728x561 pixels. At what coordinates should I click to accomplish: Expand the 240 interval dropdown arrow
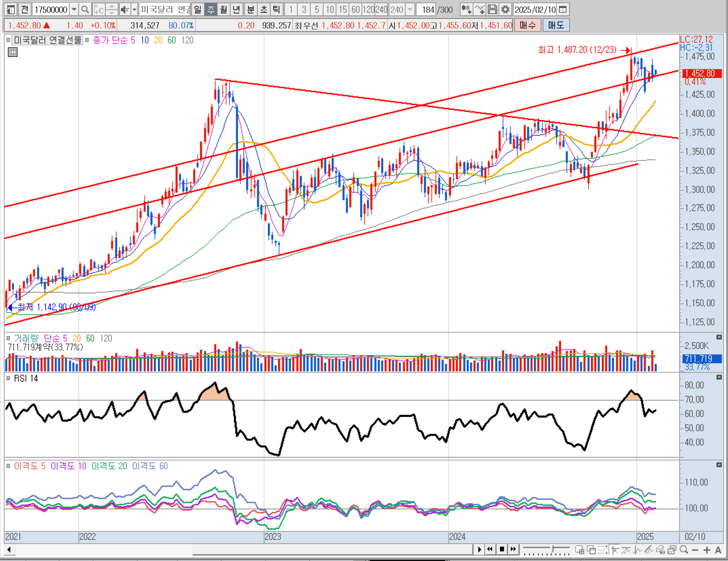point(410,10)
